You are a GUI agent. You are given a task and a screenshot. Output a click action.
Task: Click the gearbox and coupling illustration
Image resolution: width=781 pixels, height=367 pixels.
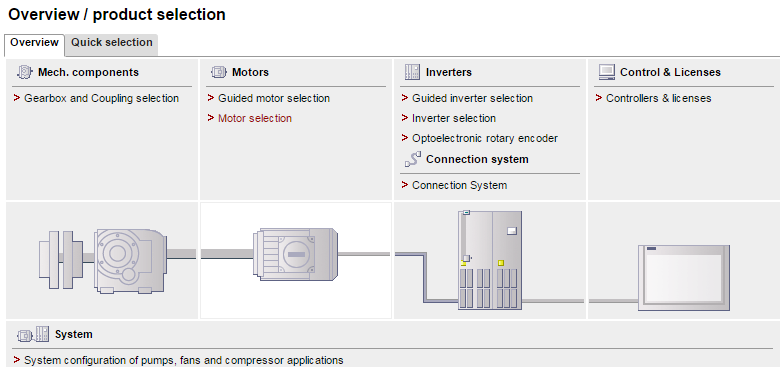[103, 260]
